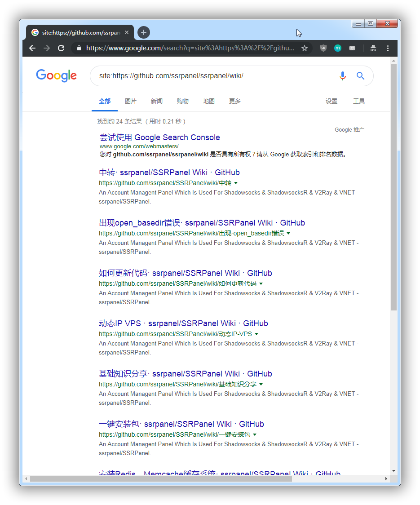Open 设置 on the search toolbar

[332, 101]
